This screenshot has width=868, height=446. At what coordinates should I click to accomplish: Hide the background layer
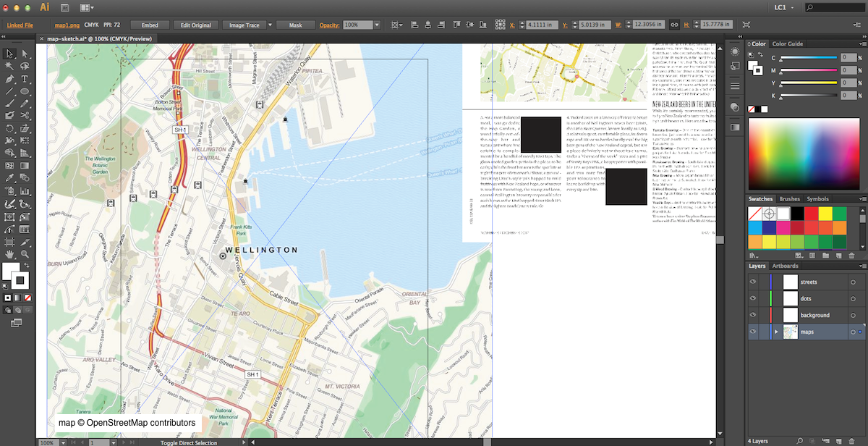click(754, 315)
